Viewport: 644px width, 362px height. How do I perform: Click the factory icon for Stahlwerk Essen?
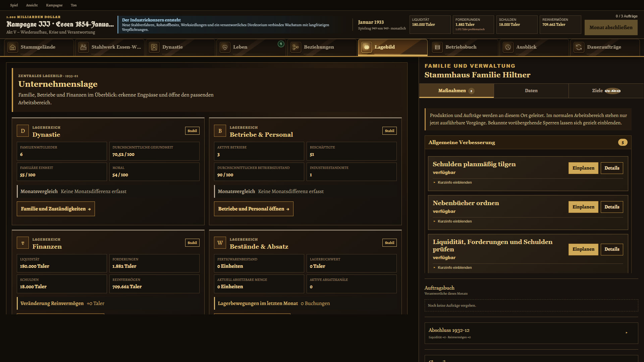tap(84, 47)
